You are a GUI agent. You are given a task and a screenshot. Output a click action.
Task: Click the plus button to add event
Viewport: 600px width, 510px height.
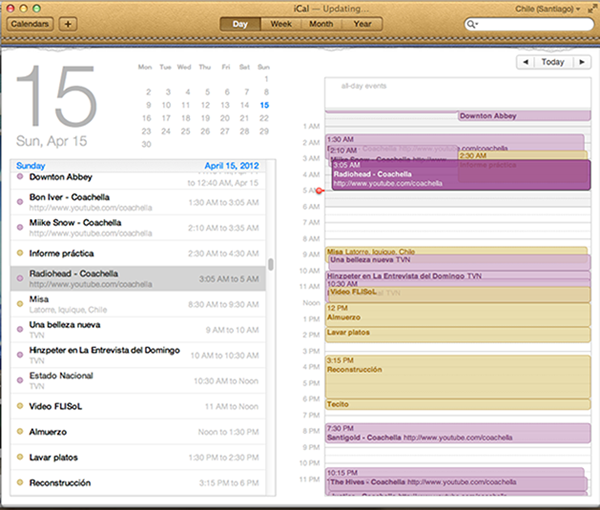point(68,23)
